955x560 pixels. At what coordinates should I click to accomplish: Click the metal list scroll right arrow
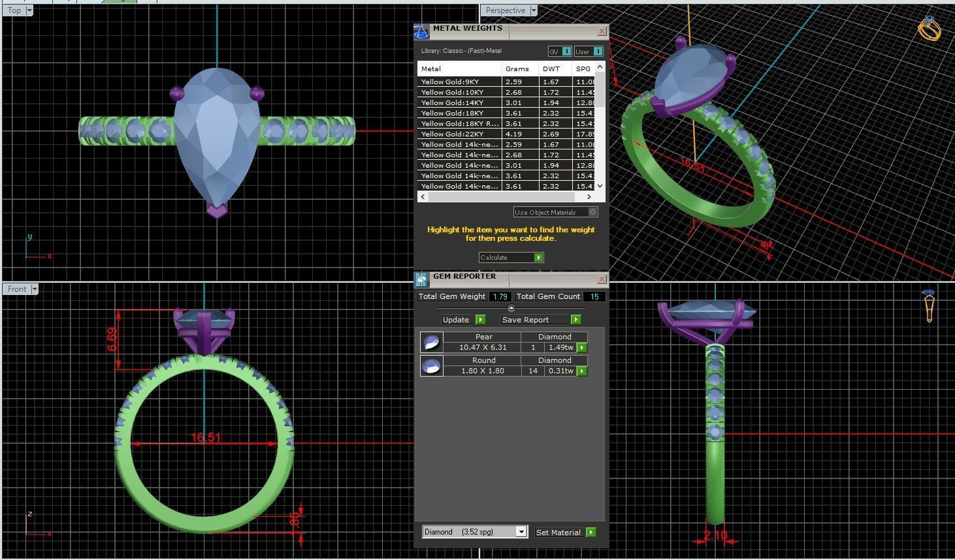tap(589, 196)
